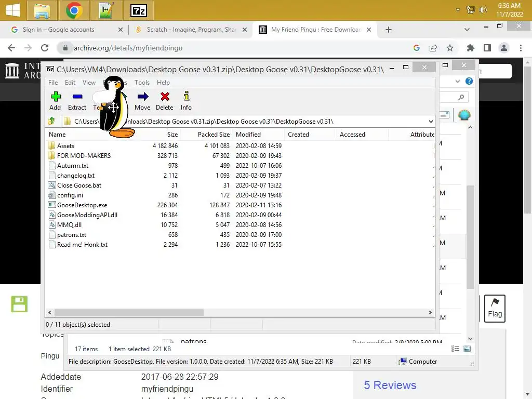Show hidden tray icons arrow
Viewport: 532px width, 399px height.
[458, 10]
